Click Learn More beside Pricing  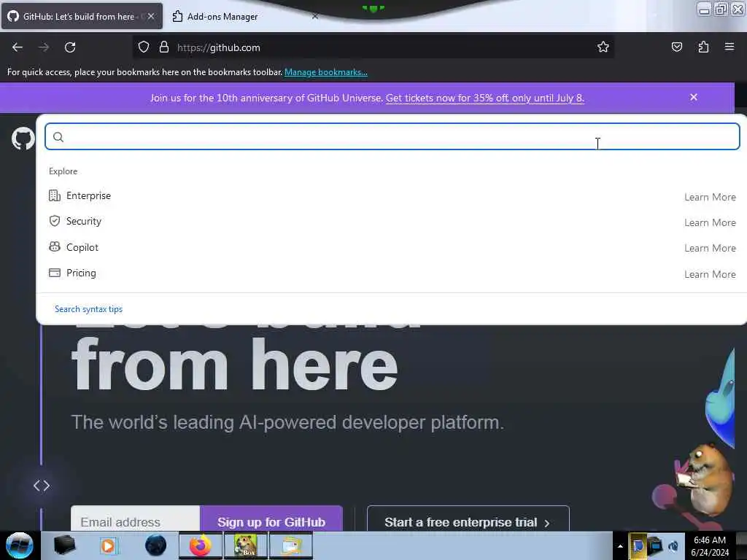point(710,274)
